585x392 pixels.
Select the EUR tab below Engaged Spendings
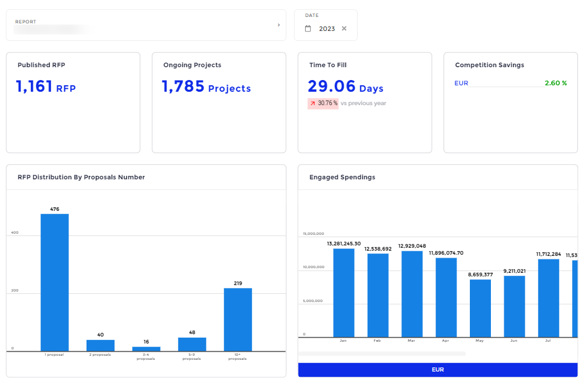click(438, 370)
